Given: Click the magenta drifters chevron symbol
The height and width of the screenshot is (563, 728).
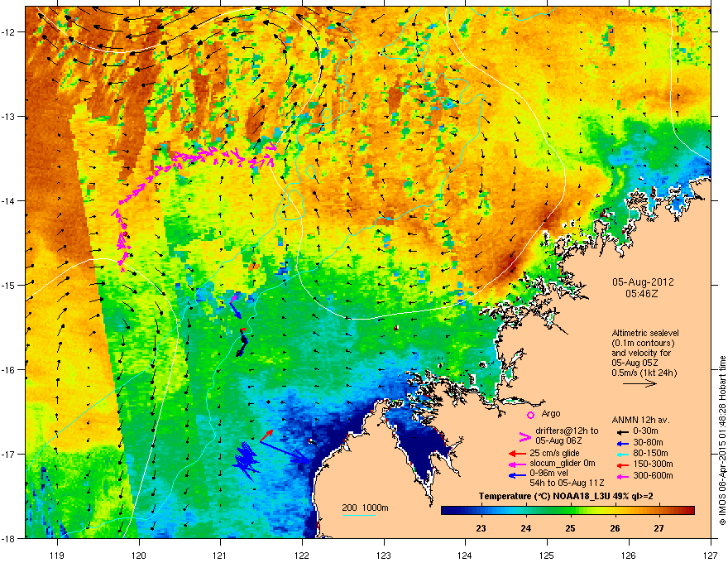Looking at the screenshot, I should click(x=524, y=436).
